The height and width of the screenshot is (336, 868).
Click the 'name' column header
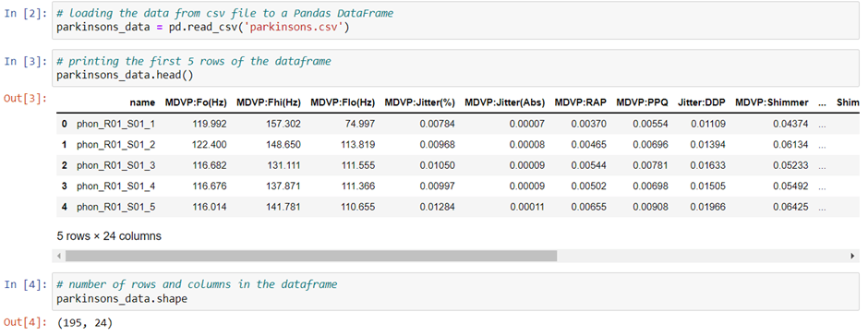(x=142, y=102)
